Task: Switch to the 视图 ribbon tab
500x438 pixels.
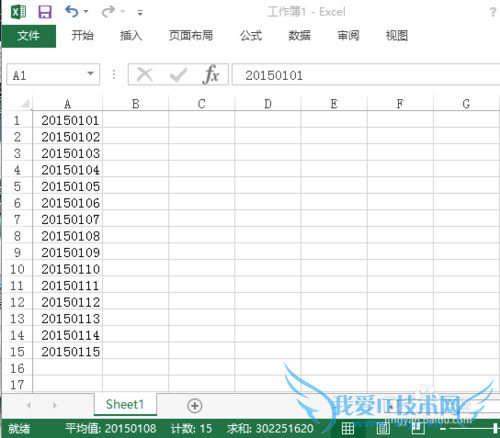Action: point(397,35)
